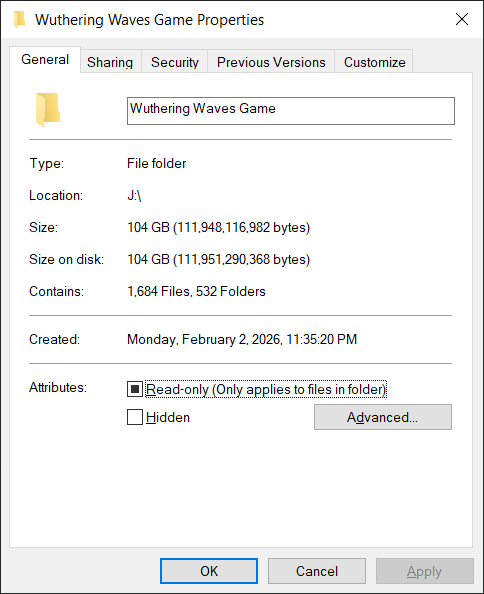Enable the Hidden attribute checkbox

click(x=135, y=417)
